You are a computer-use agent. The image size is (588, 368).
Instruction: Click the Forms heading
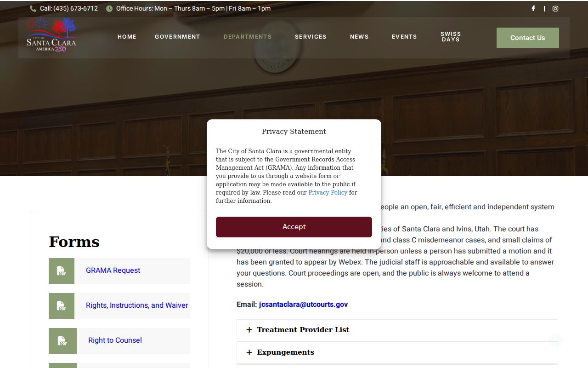click(x=74, y=242)
